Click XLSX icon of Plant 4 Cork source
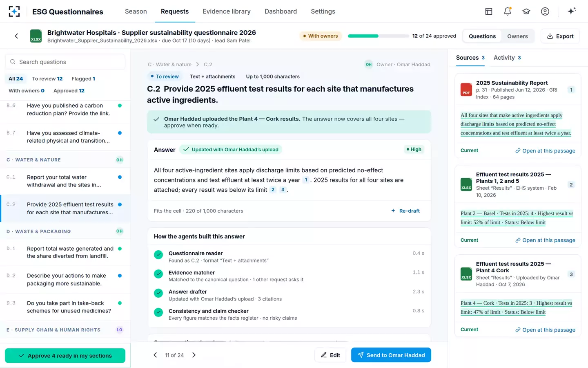588x368 pixels. pos(466,274)
